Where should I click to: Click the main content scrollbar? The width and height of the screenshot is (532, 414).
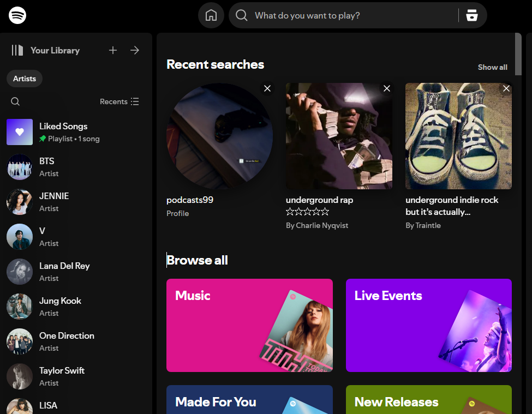click(518, 54)
